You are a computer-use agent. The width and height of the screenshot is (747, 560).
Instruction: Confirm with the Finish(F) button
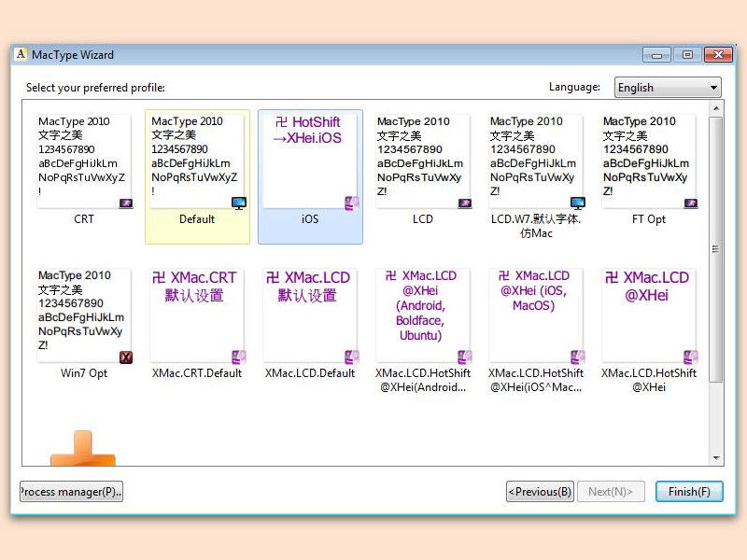click(689, 492)
